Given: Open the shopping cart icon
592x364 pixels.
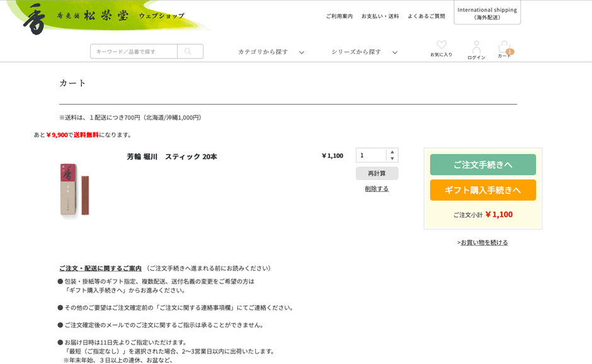Looking at the screenshot, I should click(504, 45).
